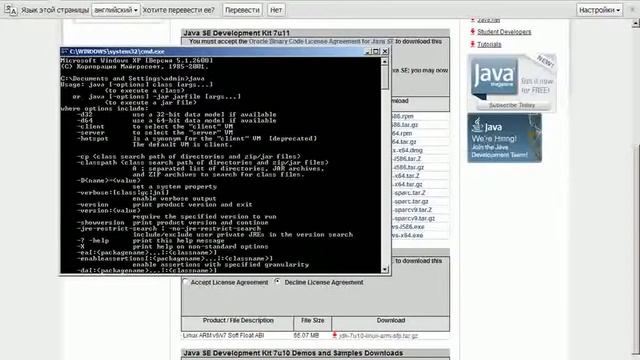Click the download link ending in -sparcv9.tar.Z
640x360 pixels.
(x=412, y=210)
